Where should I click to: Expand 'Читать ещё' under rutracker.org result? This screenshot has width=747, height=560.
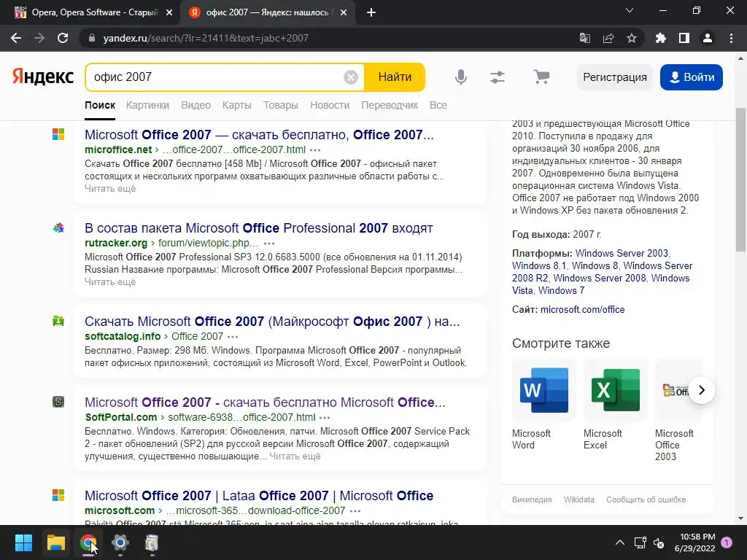click(x=110, y=282)
